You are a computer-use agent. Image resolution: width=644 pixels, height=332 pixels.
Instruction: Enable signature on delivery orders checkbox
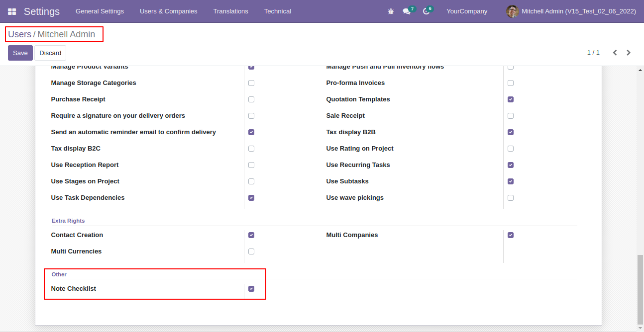pyautogui.click(x=251, y=116)
